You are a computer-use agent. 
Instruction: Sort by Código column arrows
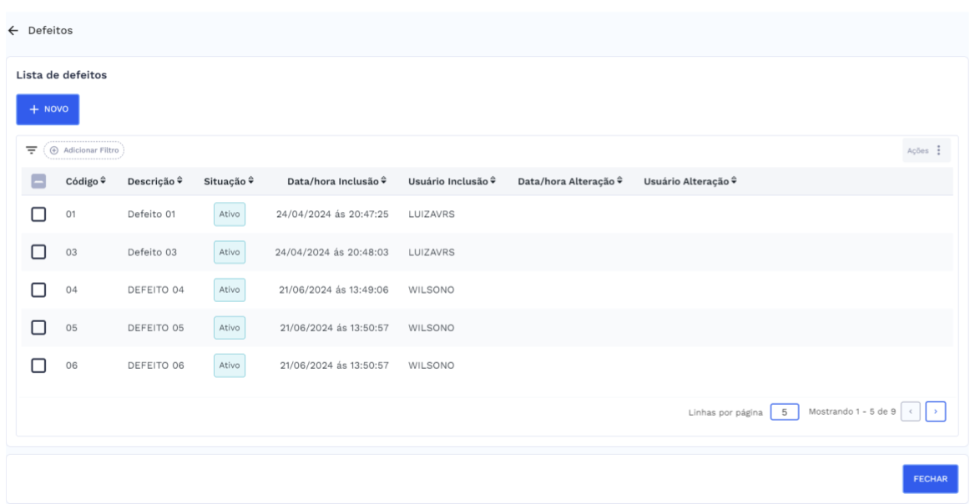[104, 182]
